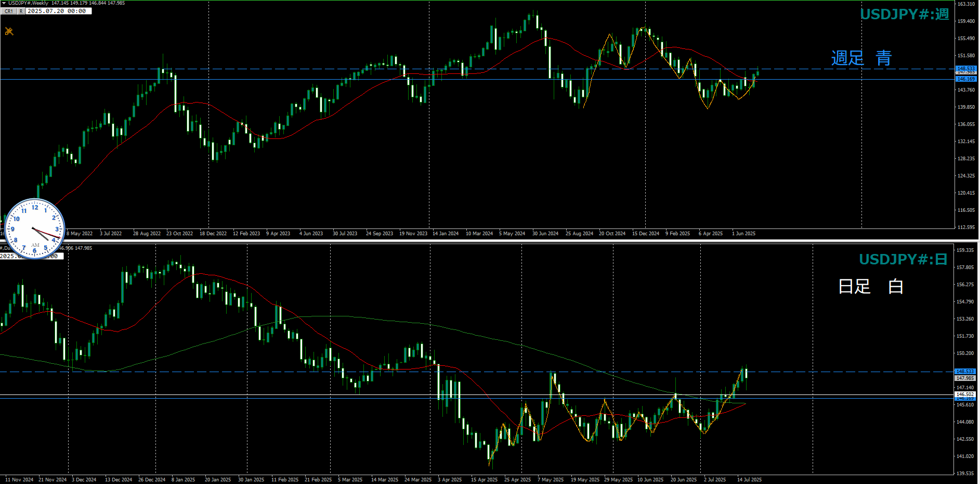Viewport: 980px width, 484px height.
Task: Click 11 Feb 2025 on daily time axis
Action: tap(285, 480)
